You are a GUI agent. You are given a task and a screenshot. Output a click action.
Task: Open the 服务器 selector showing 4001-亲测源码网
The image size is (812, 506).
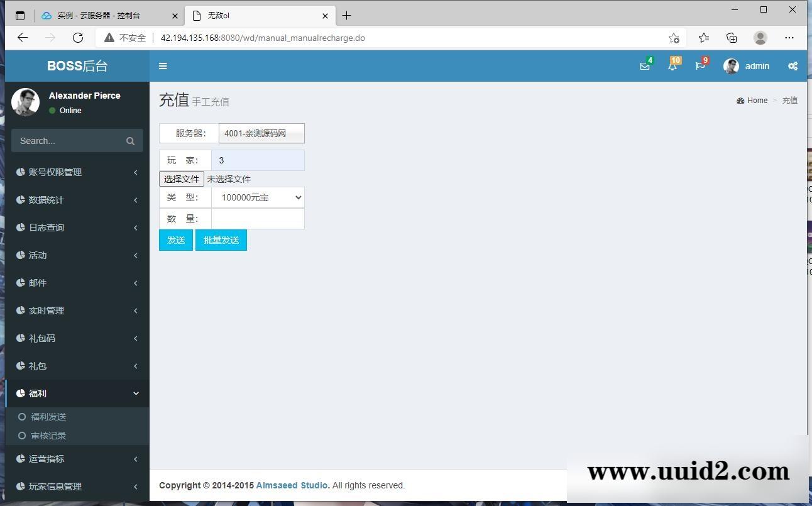coord(261,133)
